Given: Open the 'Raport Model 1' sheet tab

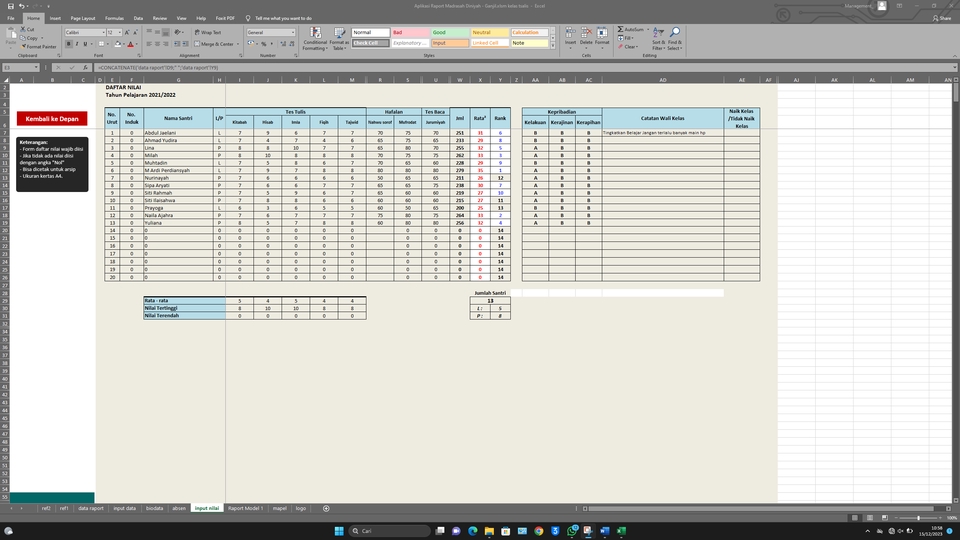Looking at the screenshot, I should (x=245, y=508).
